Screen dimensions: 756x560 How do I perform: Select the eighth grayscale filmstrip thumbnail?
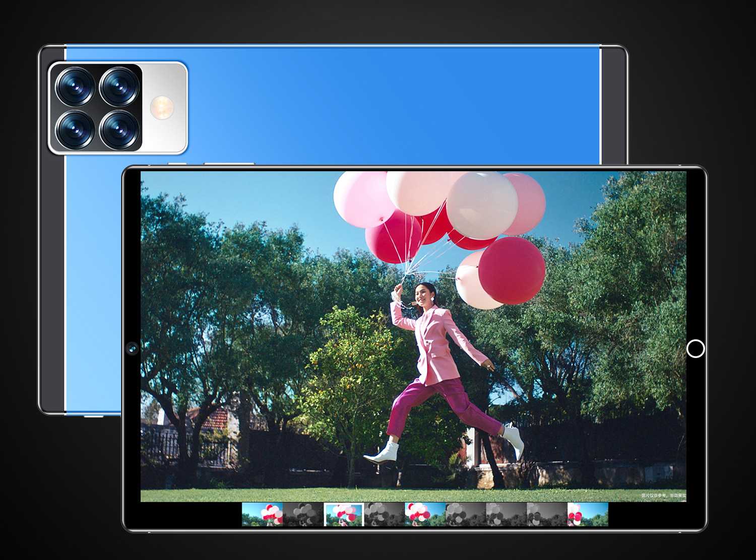click(x=547, y=514)
